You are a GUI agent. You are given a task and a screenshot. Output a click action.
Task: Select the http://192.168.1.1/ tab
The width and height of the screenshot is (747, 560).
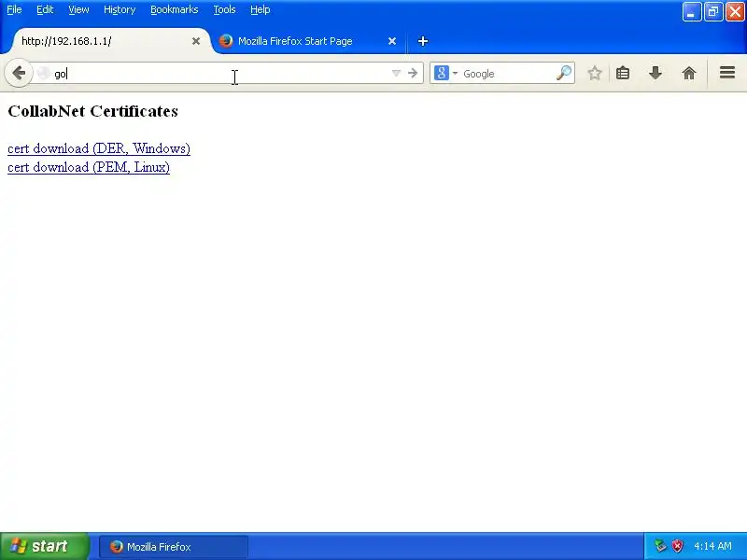pyautogui.click(x=107, y=41)
